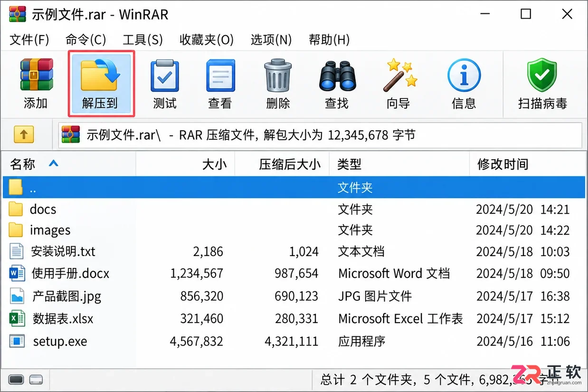The width and height of the screenshot is (588, 392).
Task: Click the archive icon in address bar
Action: pyautogui.click(x=71, y=135)
